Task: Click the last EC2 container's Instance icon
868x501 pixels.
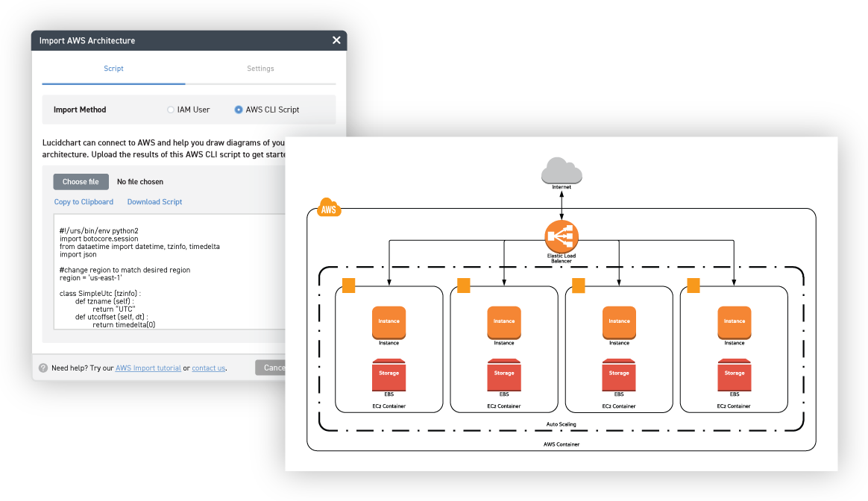Action: point(734,322)
